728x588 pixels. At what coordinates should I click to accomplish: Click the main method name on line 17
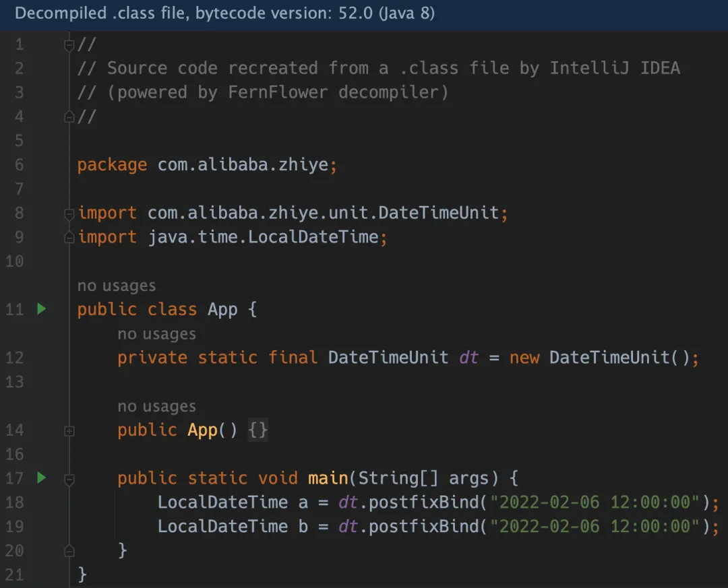coord(328,478)
